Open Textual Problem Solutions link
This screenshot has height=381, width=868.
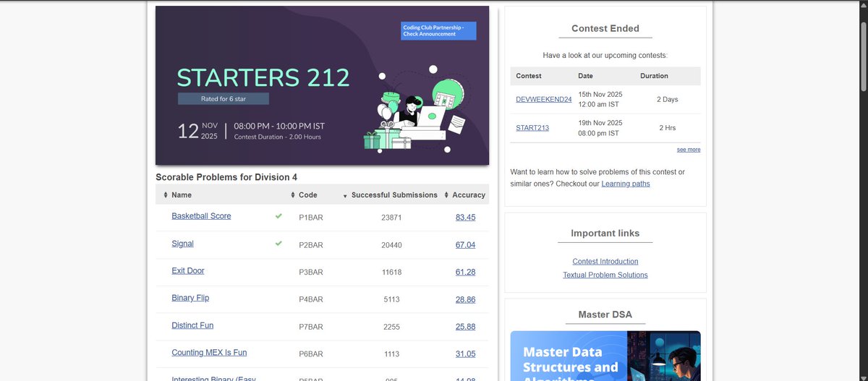(605, 275)
